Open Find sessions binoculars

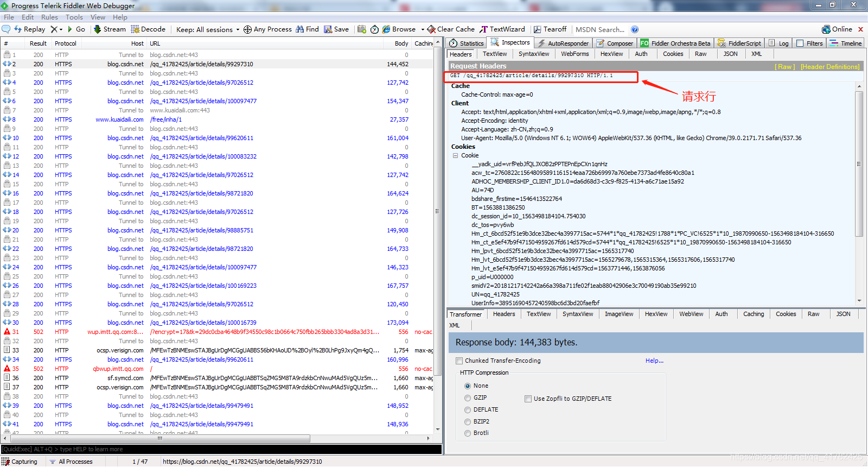pos(307,29)
